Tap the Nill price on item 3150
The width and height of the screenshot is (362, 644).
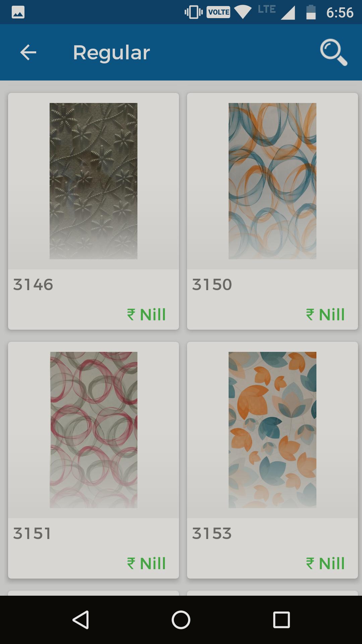[325, 315]
